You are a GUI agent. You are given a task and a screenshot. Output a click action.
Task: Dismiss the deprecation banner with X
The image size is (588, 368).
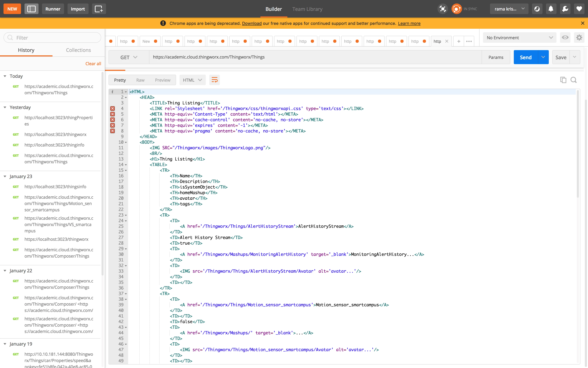point(582,23)
